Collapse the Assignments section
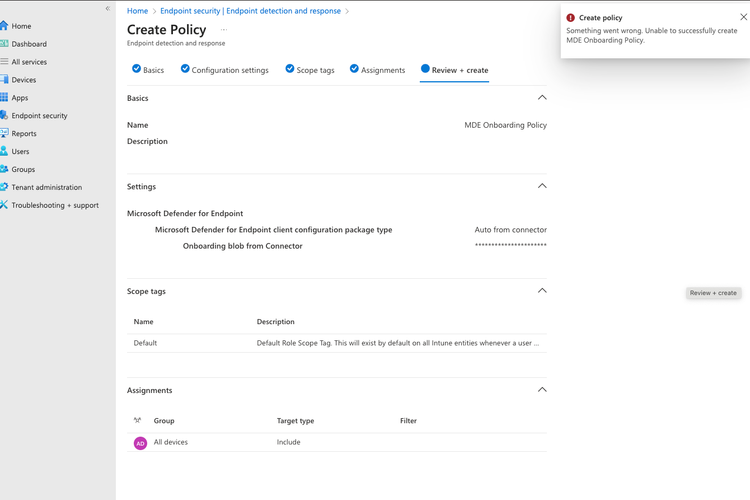The image size is (750, 500). point(542,390)
